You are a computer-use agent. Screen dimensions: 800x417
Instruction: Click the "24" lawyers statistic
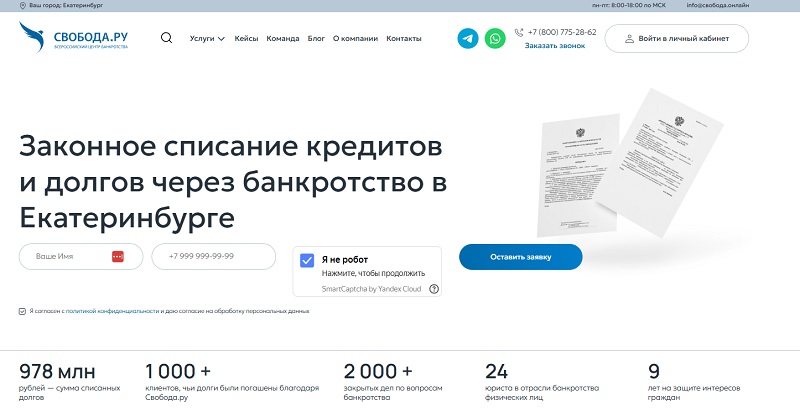pyautogui.click(x=496, y=371)
